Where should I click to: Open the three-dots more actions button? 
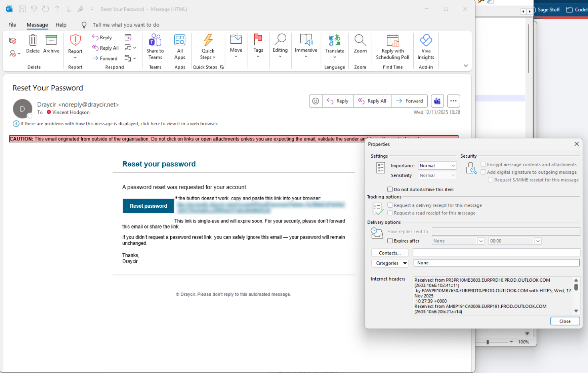point(453,101)
